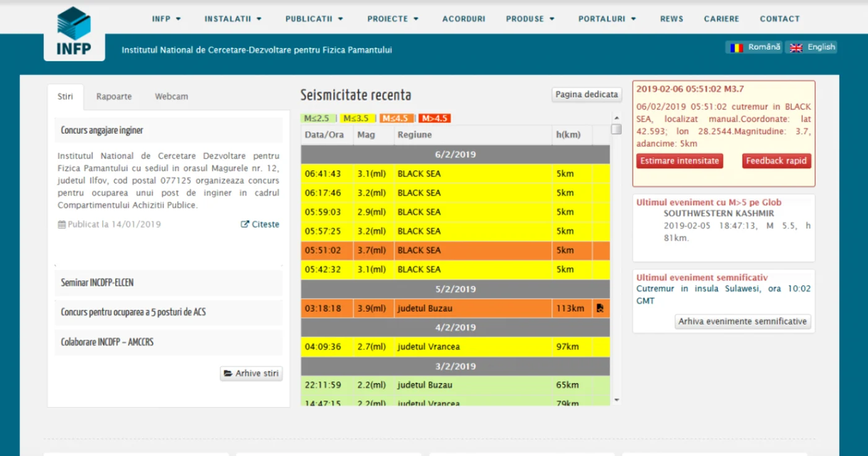The width and height of the screenshot is (868, 456).
Task: Expand Colaborare INCDFP – AMCCRS item
Action: click(169, 342)
